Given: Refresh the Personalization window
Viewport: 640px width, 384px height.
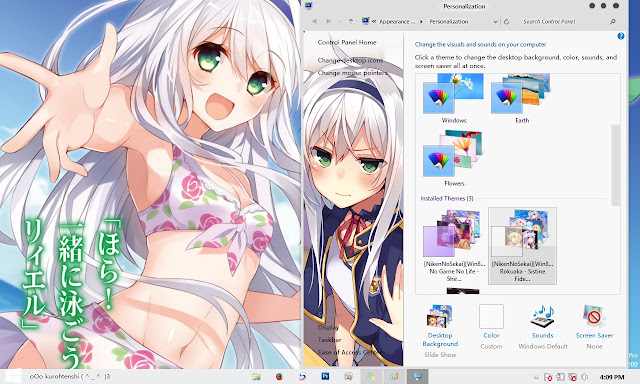Looking at the screenshot, I should pyautogui.click(x=507, y=22).
